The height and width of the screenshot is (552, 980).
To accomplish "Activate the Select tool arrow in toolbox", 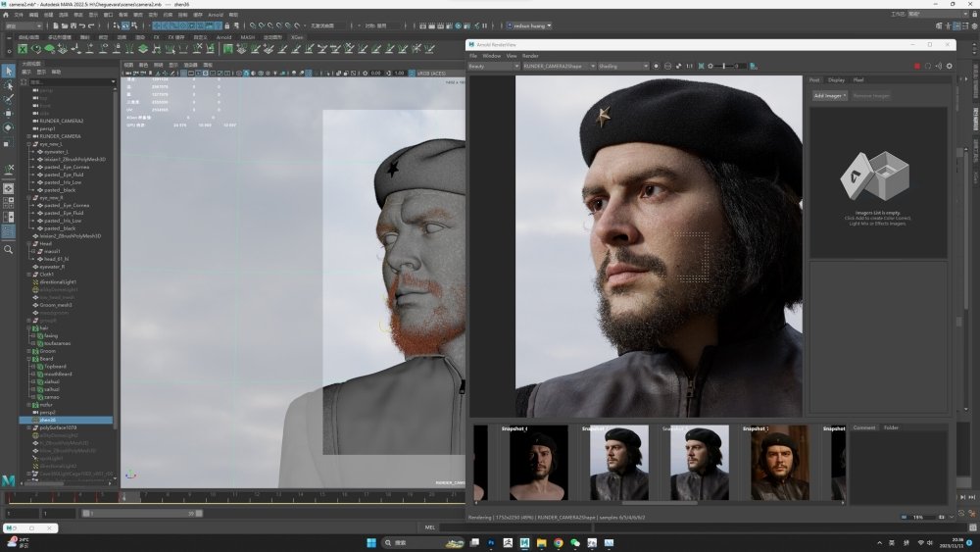I will click(x=8, y=72).
